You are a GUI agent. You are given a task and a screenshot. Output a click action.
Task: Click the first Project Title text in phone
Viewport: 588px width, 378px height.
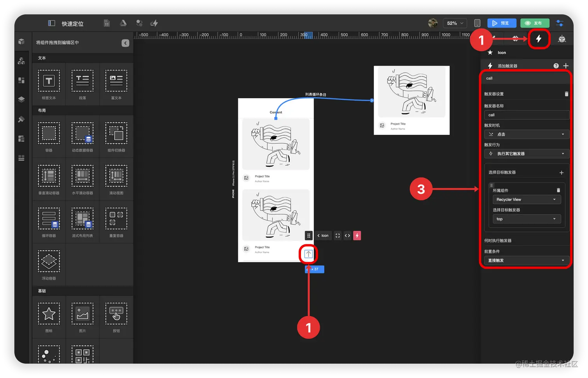tap(262, 176)
